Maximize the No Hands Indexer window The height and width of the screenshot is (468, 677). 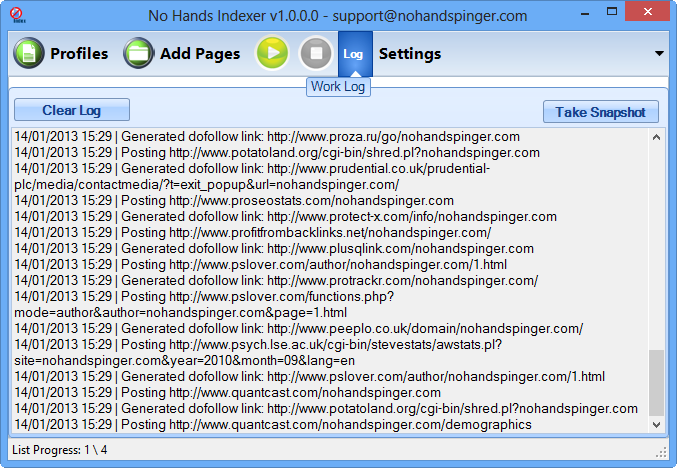612,12
